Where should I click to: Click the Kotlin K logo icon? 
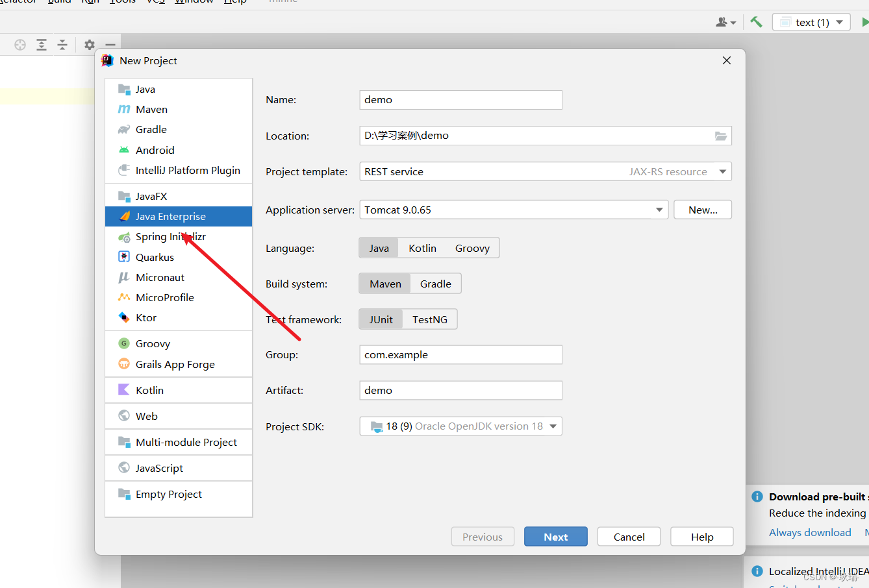(124, 390)
